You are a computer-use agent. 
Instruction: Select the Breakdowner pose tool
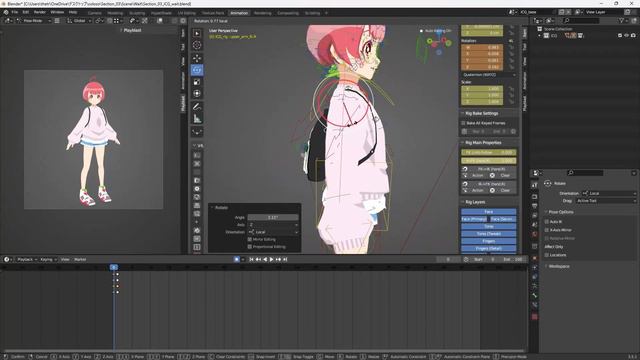pyautogui.click(x=197, y=132)
